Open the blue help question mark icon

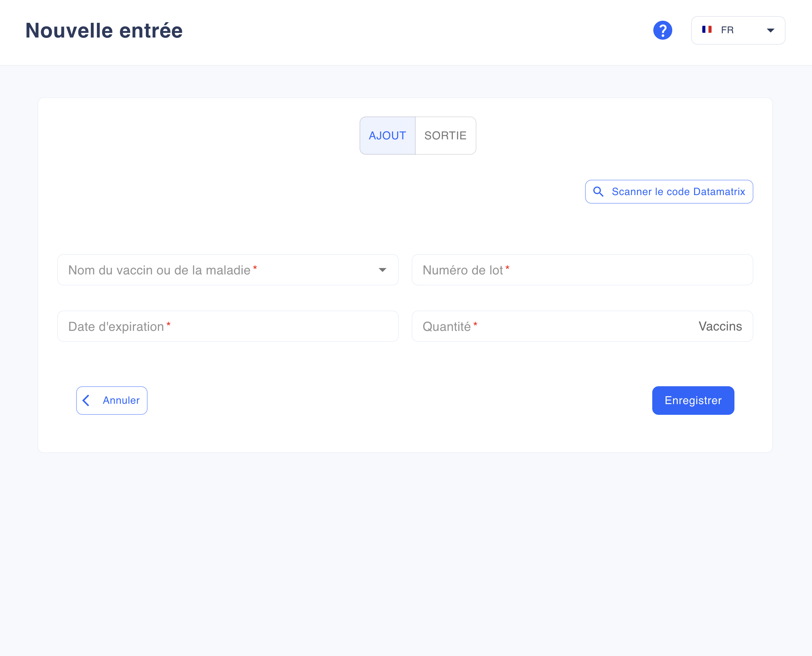click(x=662, y=30)
